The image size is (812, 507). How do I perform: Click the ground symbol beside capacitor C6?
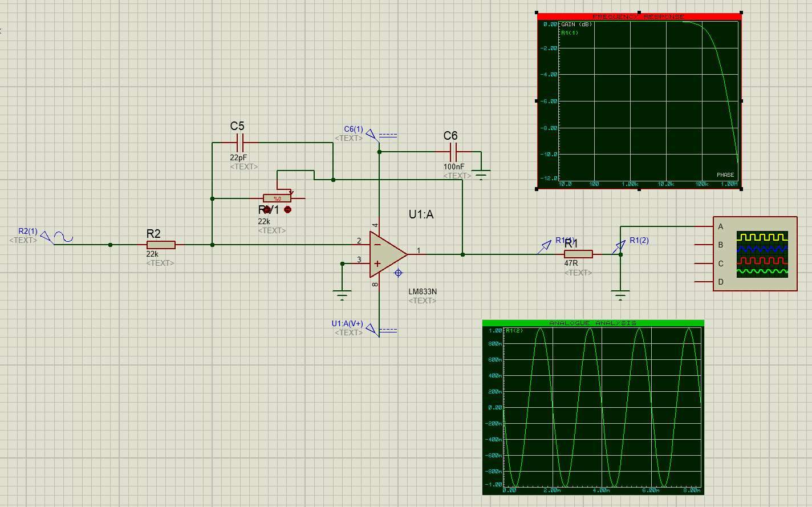point(482,175)
